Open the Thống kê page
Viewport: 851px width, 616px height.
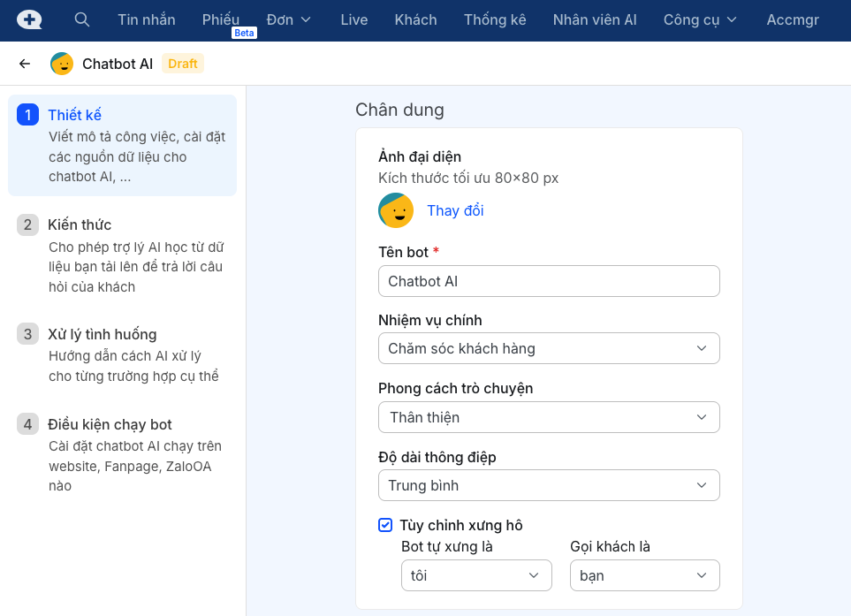[x=495, y=19]
